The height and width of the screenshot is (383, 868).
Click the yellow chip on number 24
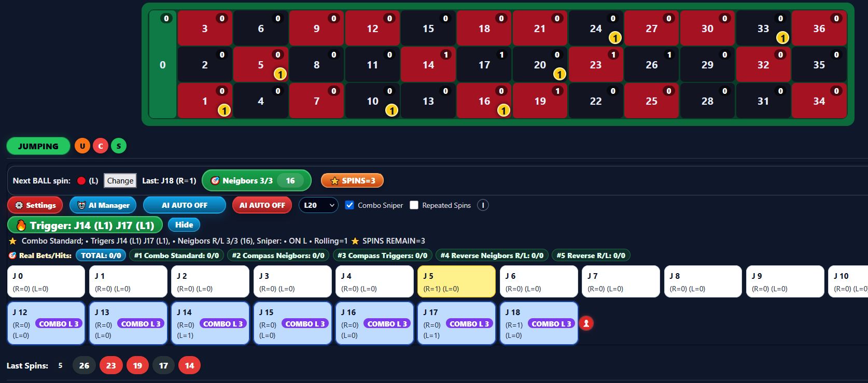615,38
